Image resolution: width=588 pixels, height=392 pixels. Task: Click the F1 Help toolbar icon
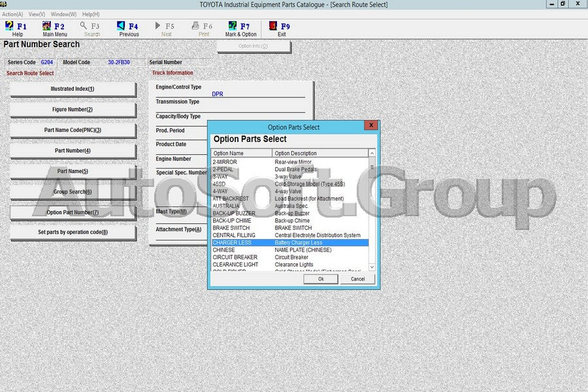tap(17, 29)
